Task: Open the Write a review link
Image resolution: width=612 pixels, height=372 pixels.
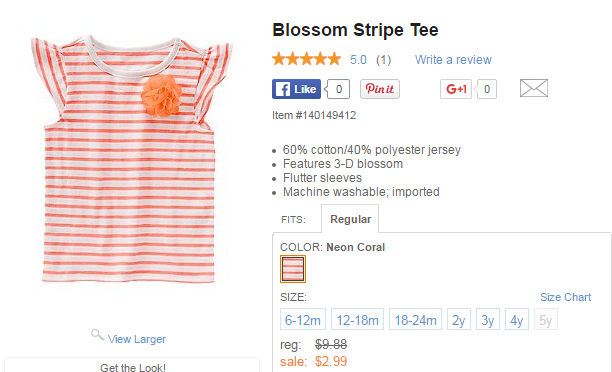Action: click(x=453, y=60)
